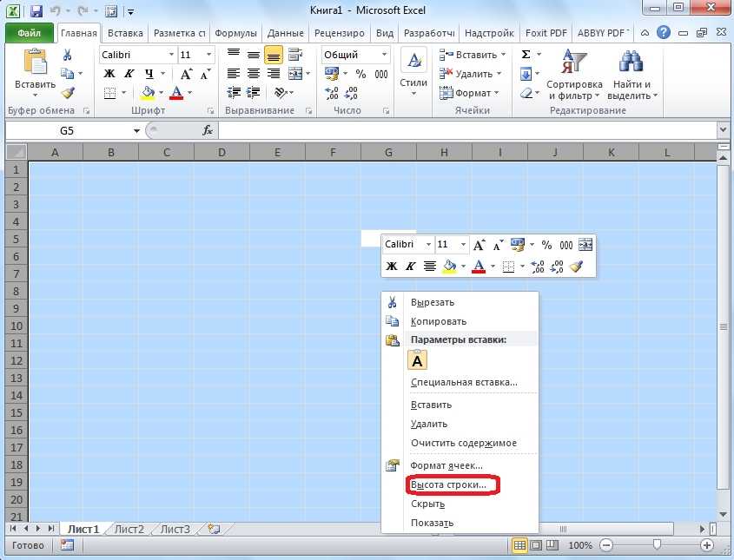Switch to page layout view in status bar
Image resolution: width=734 pixels, height=560 pixels.
click(x=537, y=545)
